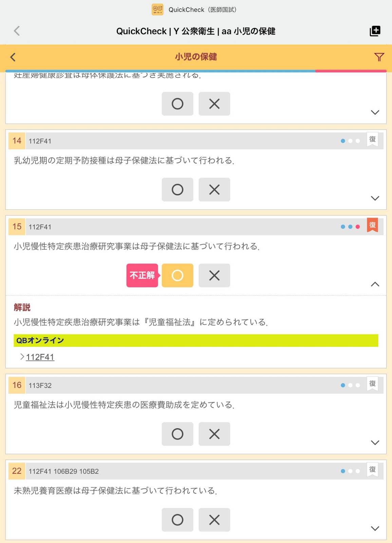Click the QuickCheck app logo at top

[157, 10]
